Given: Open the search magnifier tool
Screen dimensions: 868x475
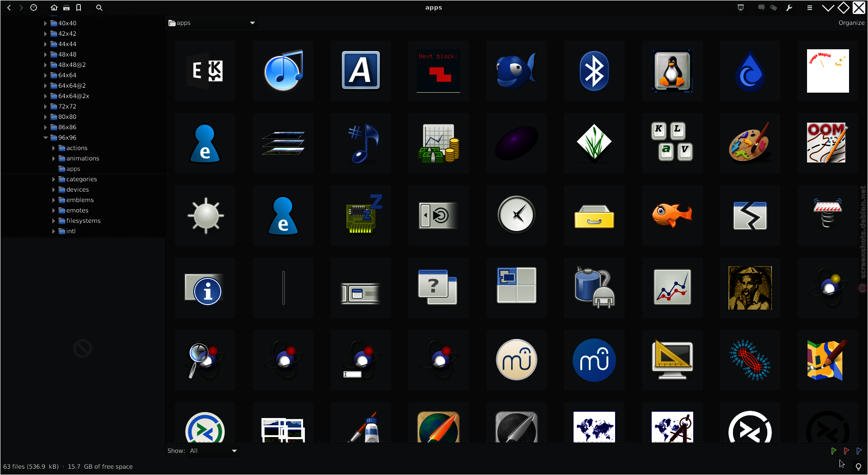Looking at the screenshot, I should click(x=99, y=8).
